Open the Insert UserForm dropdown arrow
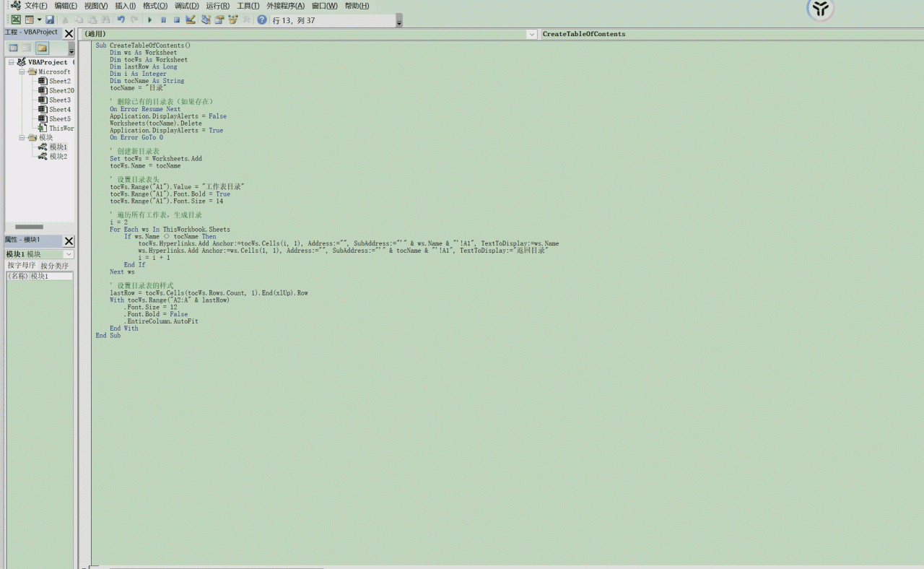Image resolution: width=924 pixels, height=569 pixels. click(x=39, y=20)
